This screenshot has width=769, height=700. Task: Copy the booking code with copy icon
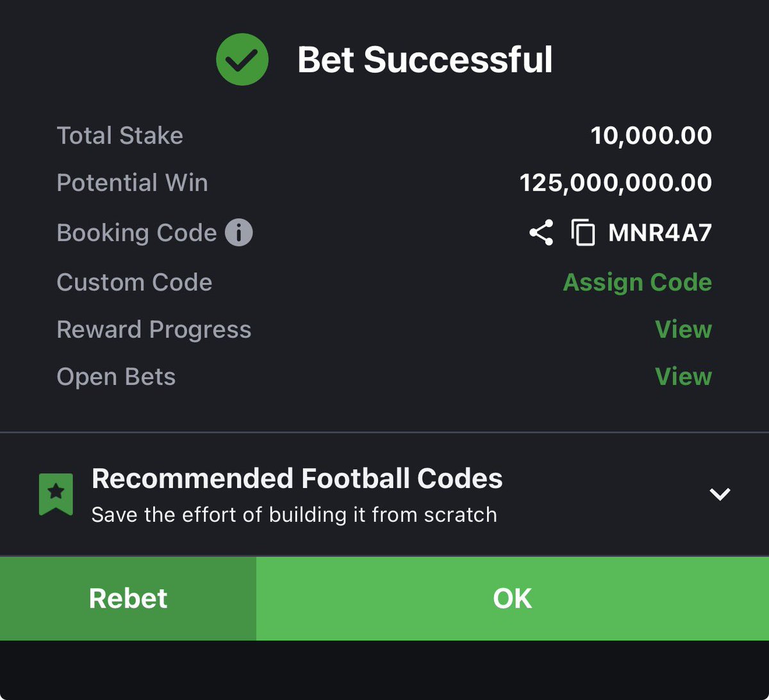point(583,232)
